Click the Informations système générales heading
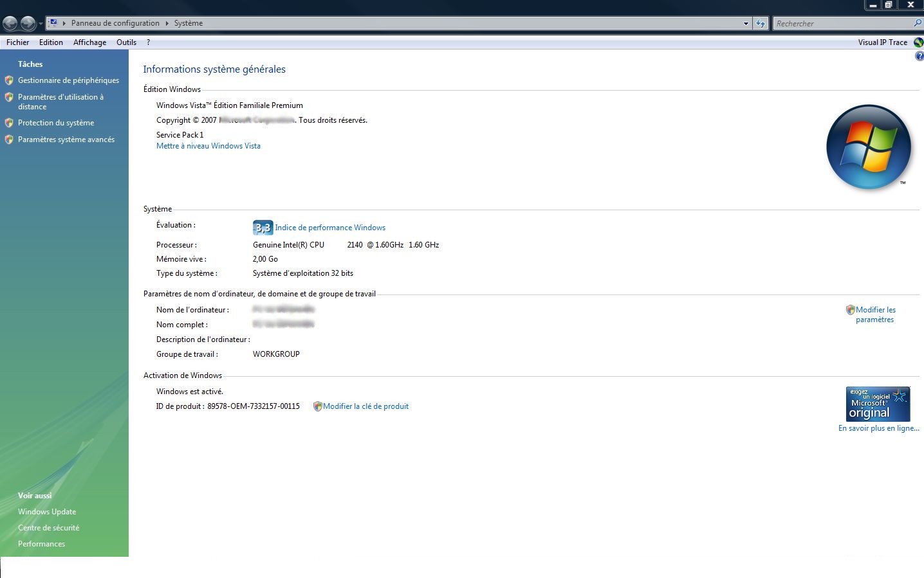This screenshot has height=578, width=924. tap(214, 69)
